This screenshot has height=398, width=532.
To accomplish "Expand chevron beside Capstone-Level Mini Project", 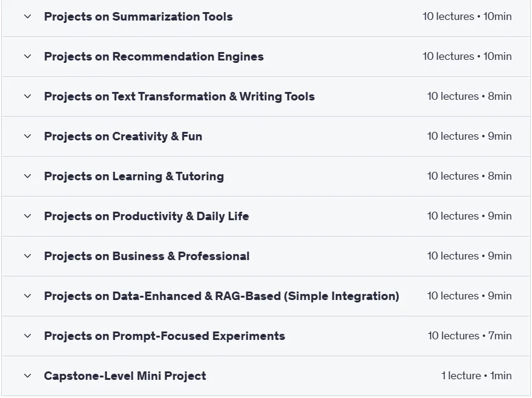I will (x=28, y=376).
